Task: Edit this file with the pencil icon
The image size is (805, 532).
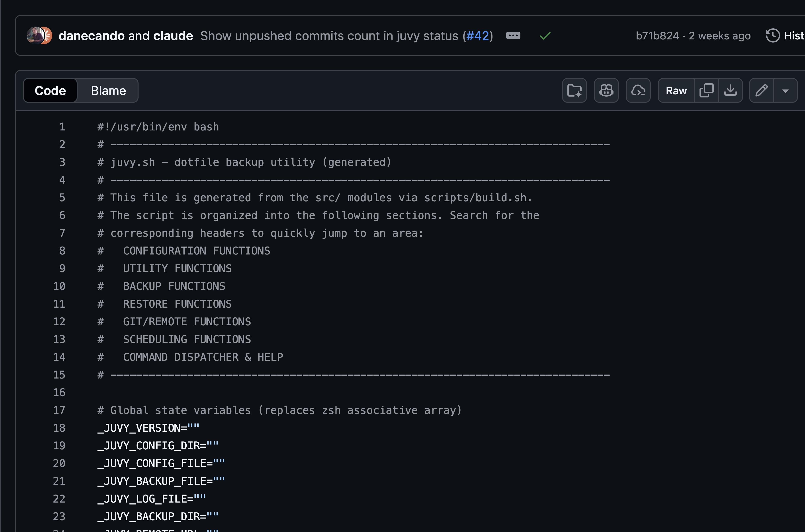Action: click(x=762, y=90)
